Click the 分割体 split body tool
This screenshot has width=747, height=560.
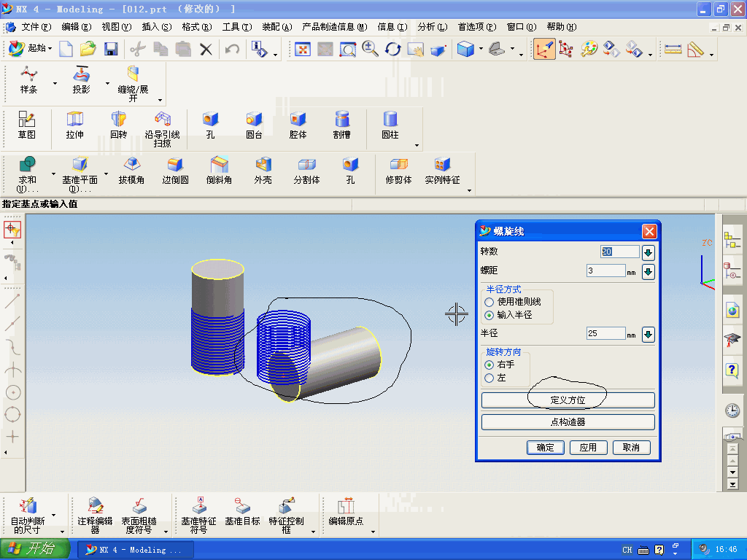click(x=307, y=170)
